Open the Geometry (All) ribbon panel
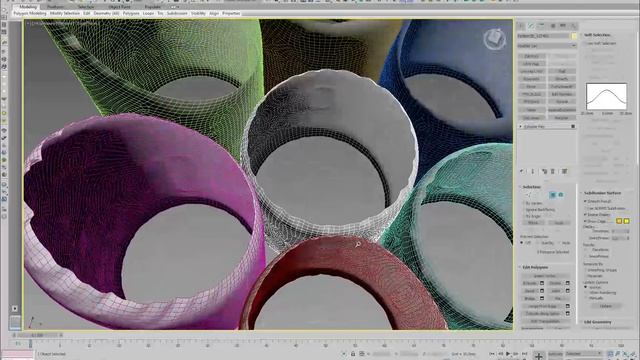640x360 pixels. (x=106, y=13)
